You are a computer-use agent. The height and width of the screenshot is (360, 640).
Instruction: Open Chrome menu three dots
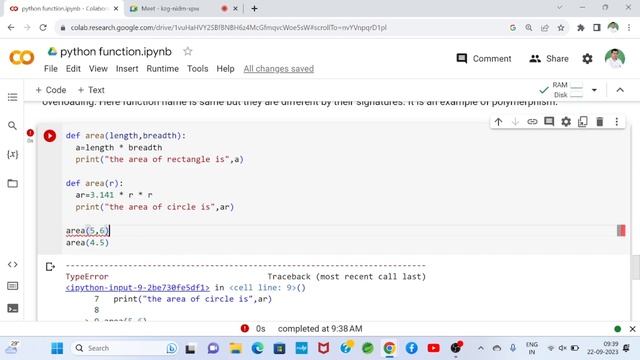pyautogui.click(x=629, y=28)
